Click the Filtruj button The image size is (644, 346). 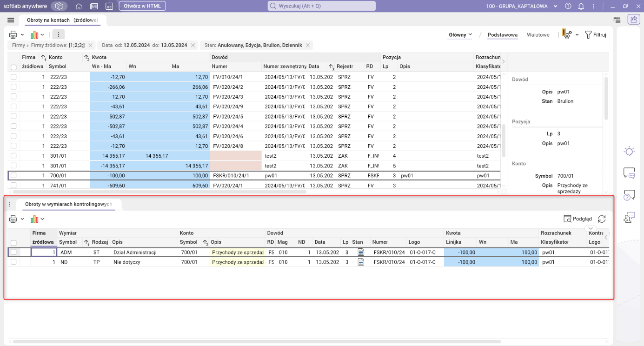(596, 34)
